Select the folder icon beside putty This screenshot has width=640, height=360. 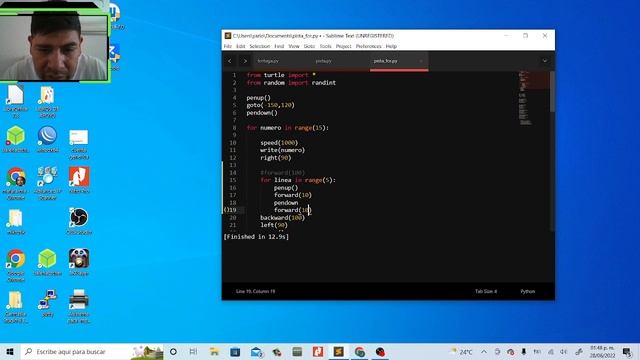(16, 307)
